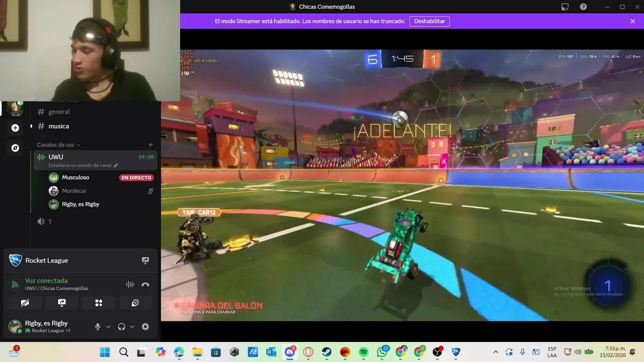Screen dimensions: 644x362
Task: Turn on the camera in voice panel
Action: (25, 303)
